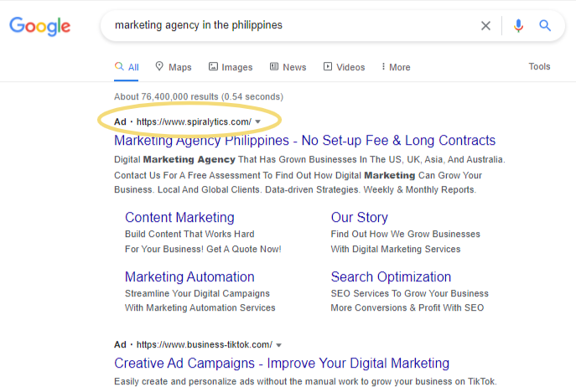Image resolution: width=576 pixels, height=392 pixels.
Task: Open the Videos tab
Action: pyautogui.click(x=345, y=67)
